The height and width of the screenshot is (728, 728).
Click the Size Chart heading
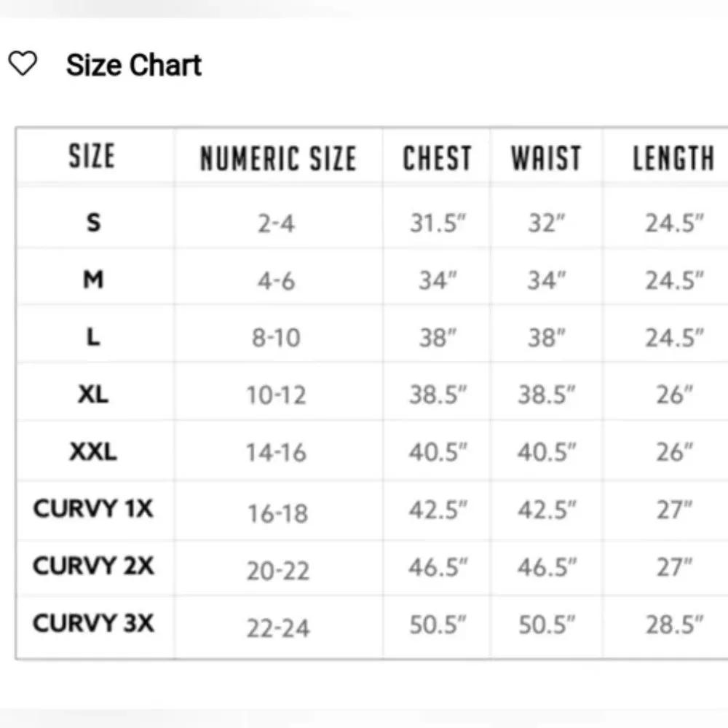tap(134, 66)
